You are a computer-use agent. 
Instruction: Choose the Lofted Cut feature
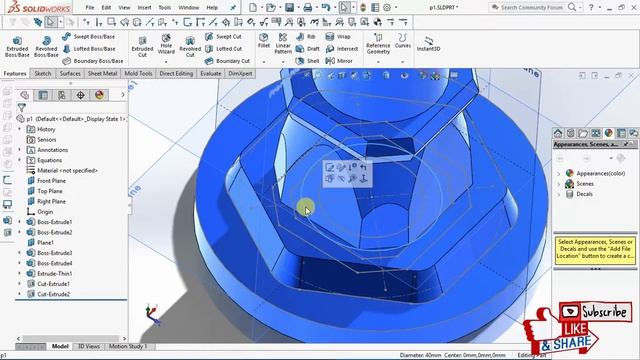223,49
